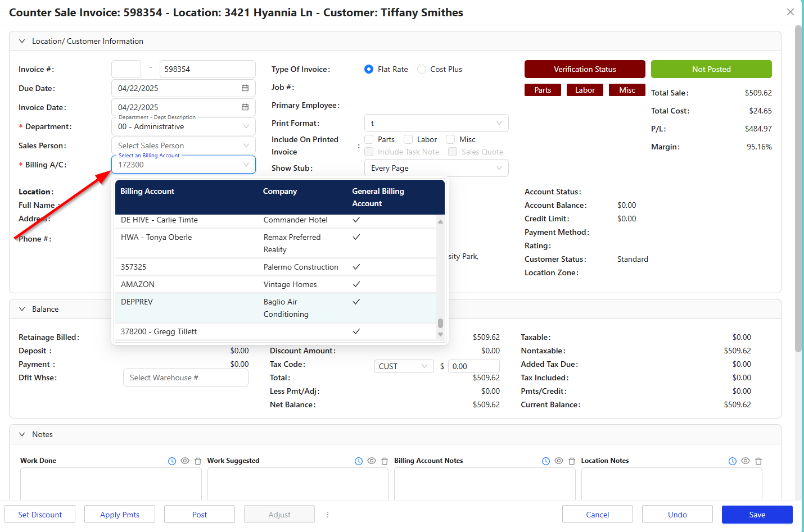Open the Due Date calendar picker icon
This screenshot has width=804, height=532.
point(245,88)
